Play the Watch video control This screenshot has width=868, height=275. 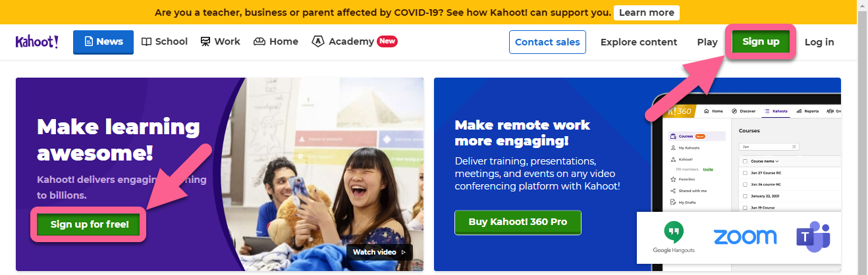point(379,252)
